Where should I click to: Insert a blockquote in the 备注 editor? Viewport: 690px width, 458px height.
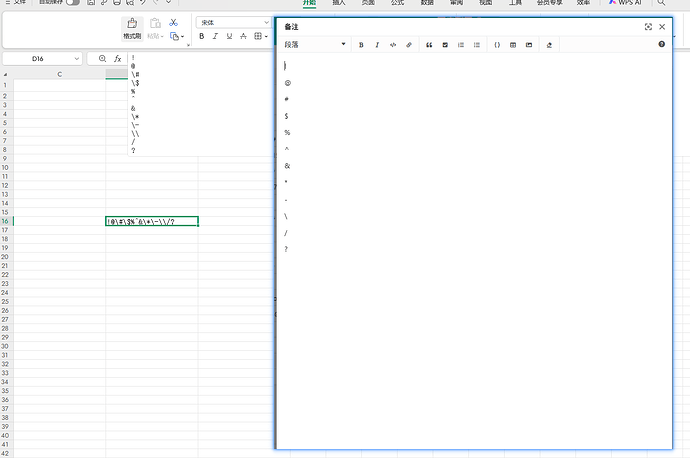pyautogui.click(x=429, y=45)
